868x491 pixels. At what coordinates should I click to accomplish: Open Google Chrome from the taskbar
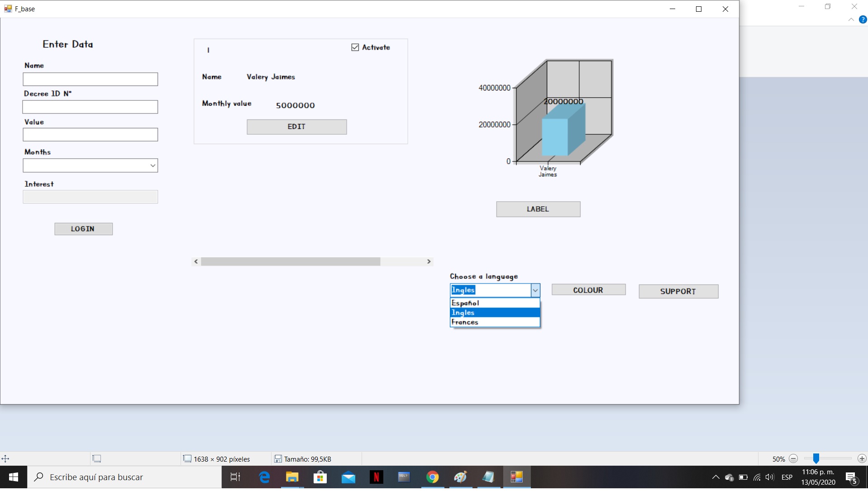click(433, 477)
